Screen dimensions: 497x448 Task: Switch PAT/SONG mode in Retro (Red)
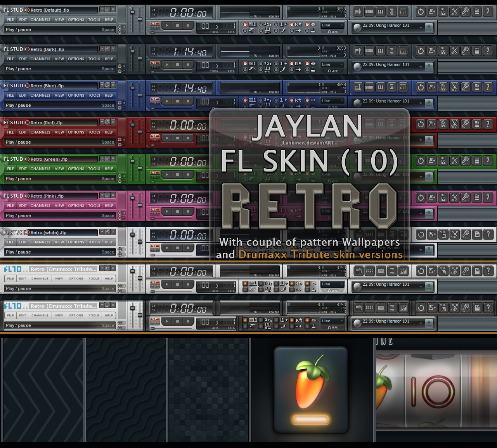coord(155,137)
